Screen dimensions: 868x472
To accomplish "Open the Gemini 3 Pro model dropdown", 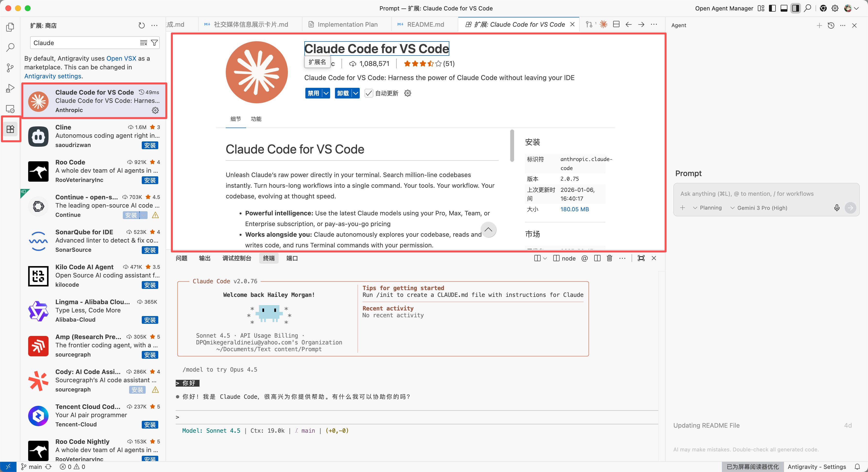I will click(x=759, y=208).
